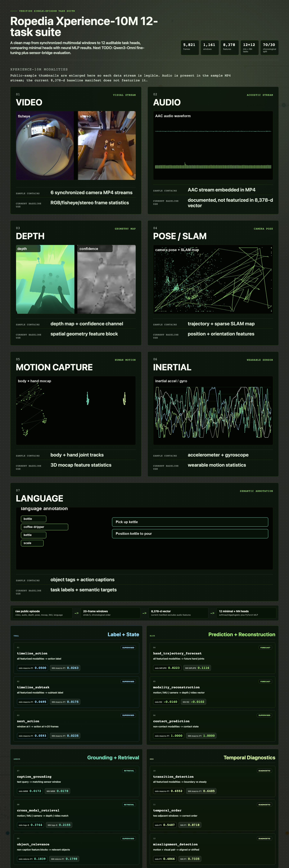The height and width of the screenshot is (868, 289).
Task: Click the 'NN F1 0.8718' metric chip
Action: [190, 825]
